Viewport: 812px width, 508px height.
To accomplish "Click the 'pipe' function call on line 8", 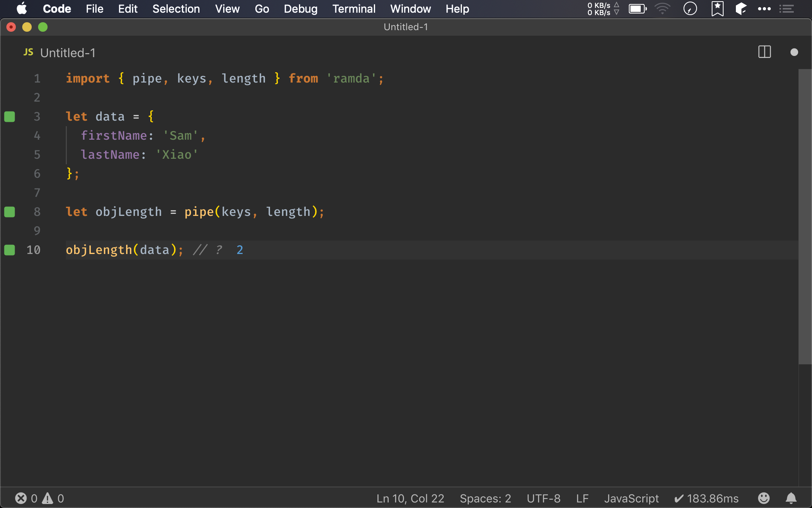I will (x=199, y=212).
